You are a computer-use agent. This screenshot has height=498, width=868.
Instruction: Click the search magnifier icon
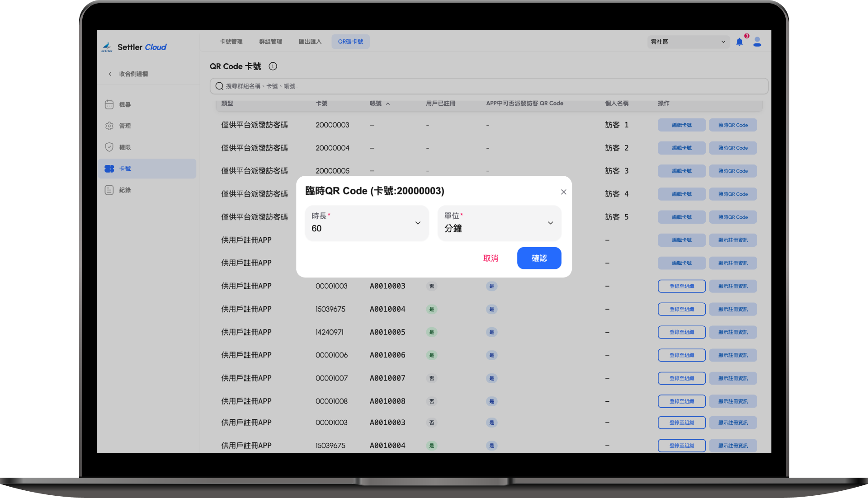(x=219, y=86)
